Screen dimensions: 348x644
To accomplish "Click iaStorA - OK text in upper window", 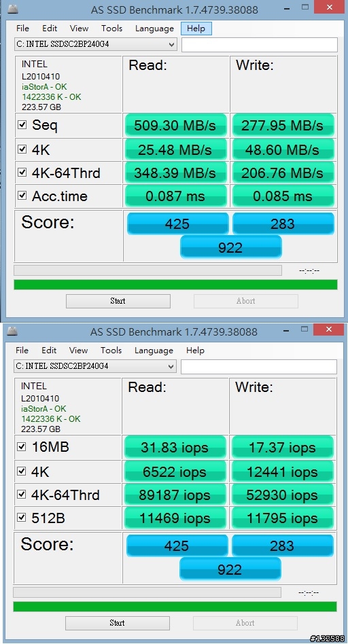I will click(44, 87).
